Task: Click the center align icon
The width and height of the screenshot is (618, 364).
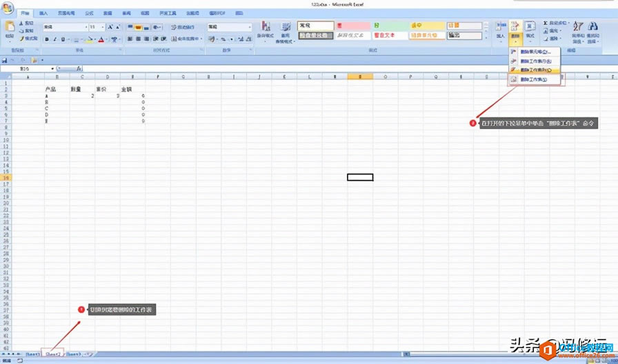Action: coord(139,39)
